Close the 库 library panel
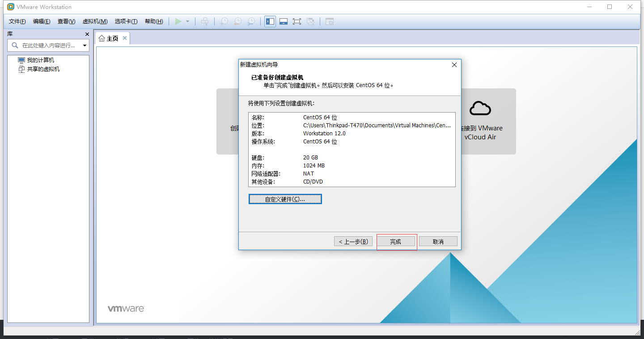 point(87,34)
